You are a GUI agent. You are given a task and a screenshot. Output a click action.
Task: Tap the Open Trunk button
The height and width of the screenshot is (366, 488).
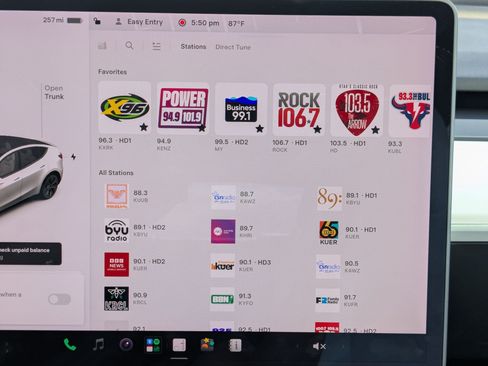pos(54,92)
